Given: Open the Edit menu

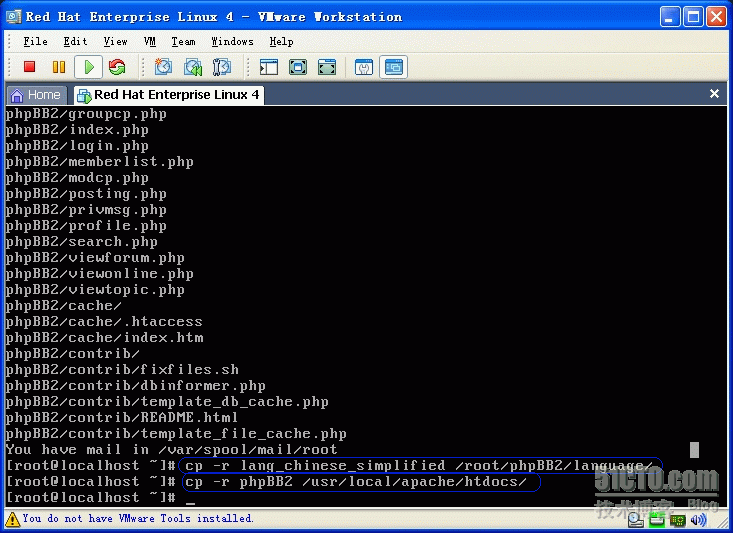Looking at the screenshot, I should (x=75, y=42).
